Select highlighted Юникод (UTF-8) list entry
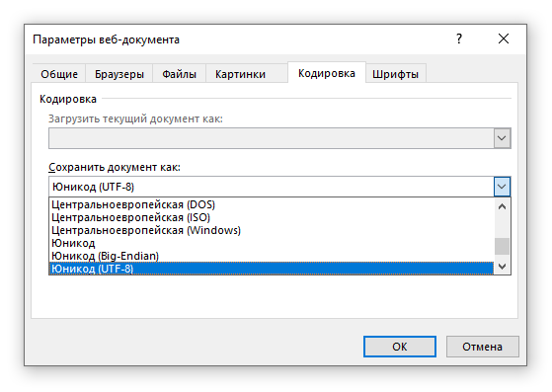This screenshot has width=552, height=392. (x=272, y=269)
